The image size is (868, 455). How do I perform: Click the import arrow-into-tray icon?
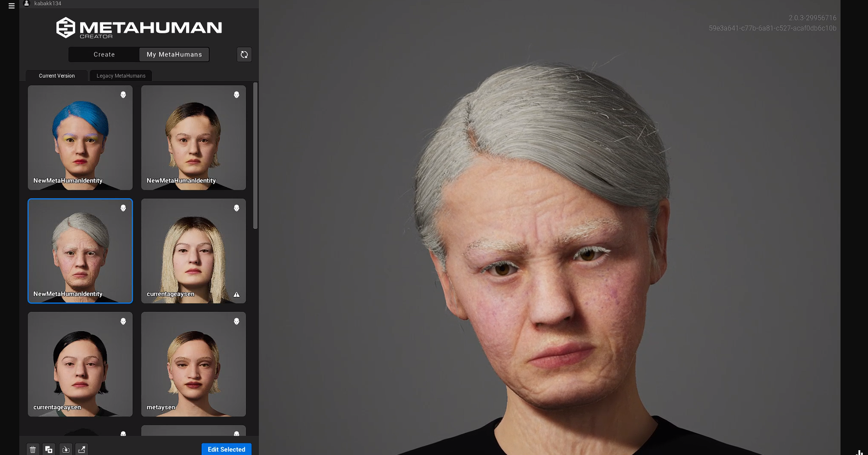66,449
